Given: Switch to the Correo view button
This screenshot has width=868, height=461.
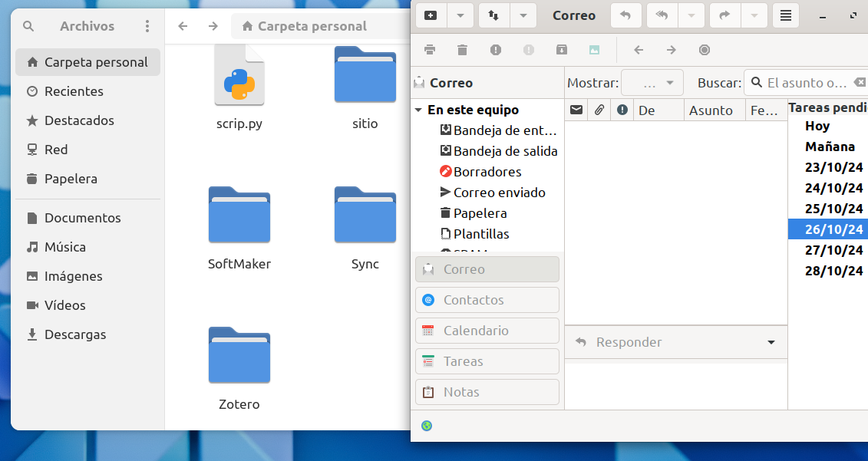Looking at the screenshot, I should 487,269.
